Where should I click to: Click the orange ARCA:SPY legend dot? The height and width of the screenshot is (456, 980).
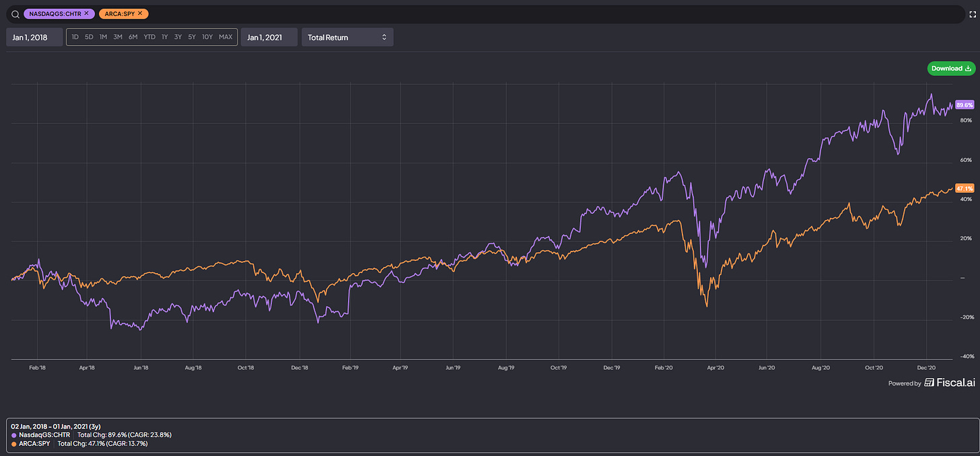tap(15, 444)
